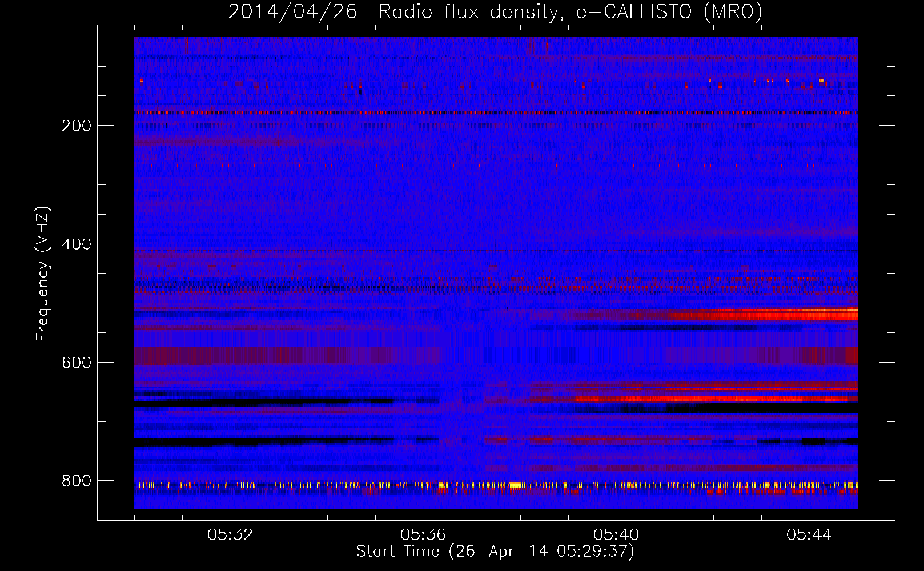Click the "600" frequency tick label

[x=77, y=363]
